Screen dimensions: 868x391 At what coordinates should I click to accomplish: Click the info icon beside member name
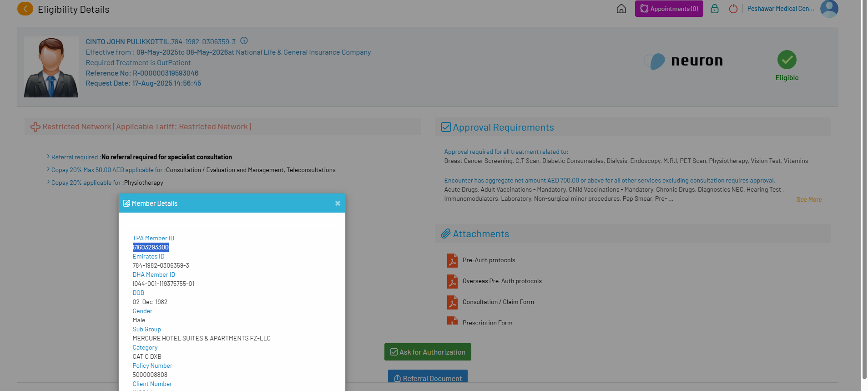[244, 41]
